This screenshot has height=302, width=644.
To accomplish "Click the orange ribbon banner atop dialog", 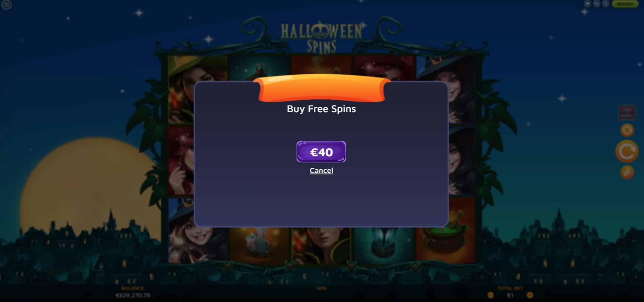I will click(321, 88).
